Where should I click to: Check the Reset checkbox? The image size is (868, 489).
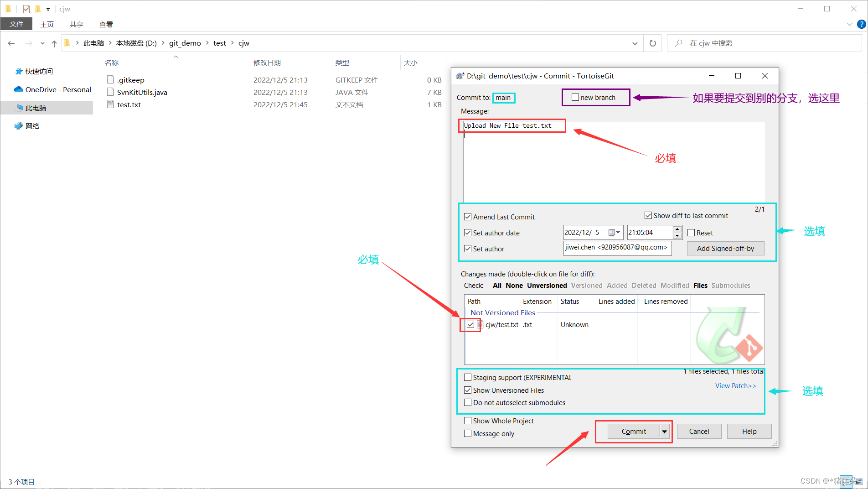pyautogui.click(x=691, y=233)
